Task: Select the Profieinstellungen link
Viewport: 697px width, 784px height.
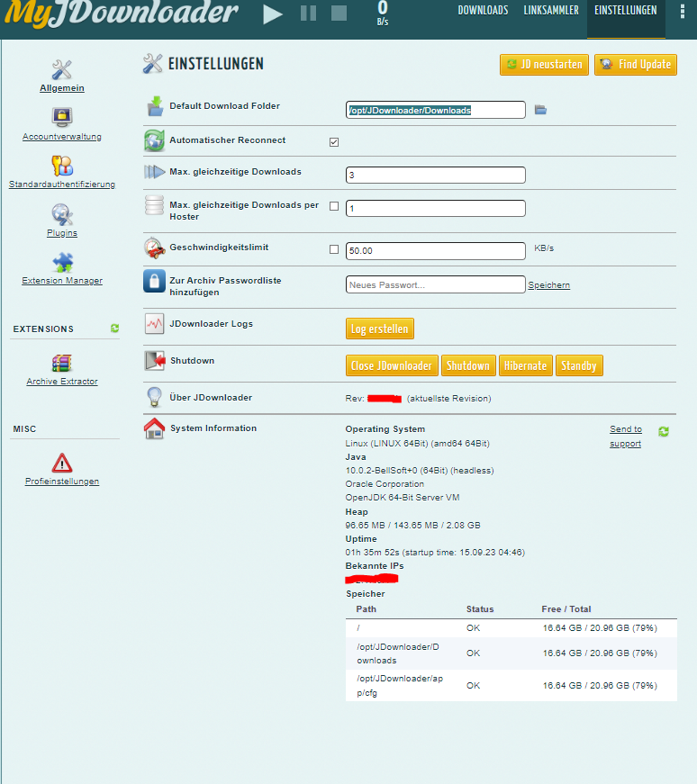Action: point(62,482)
